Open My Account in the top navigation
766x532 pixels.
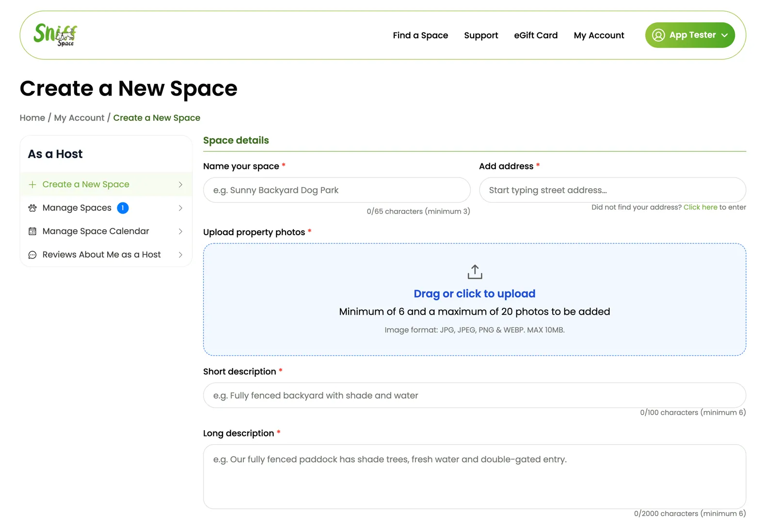click(599, 35)
